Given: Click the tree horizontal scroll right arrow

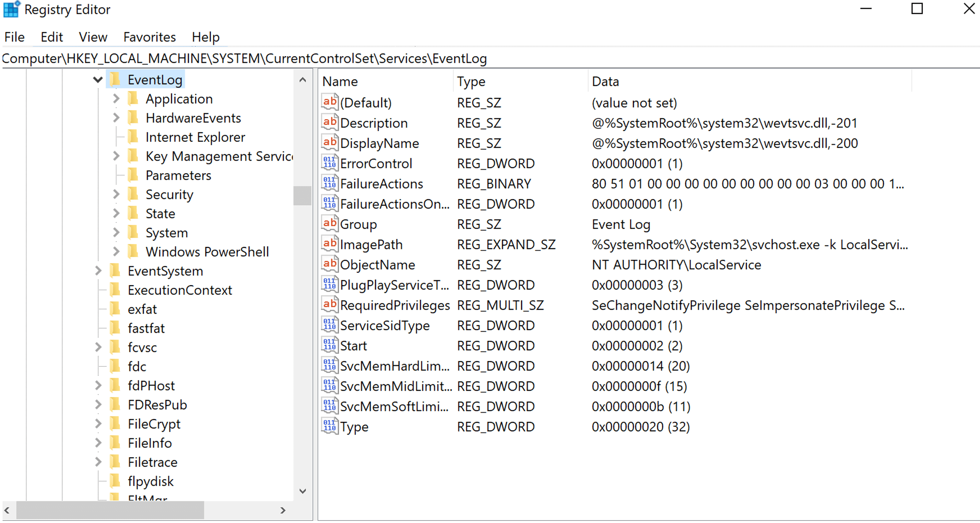Looking at the screenshot, I should (283, 510).
